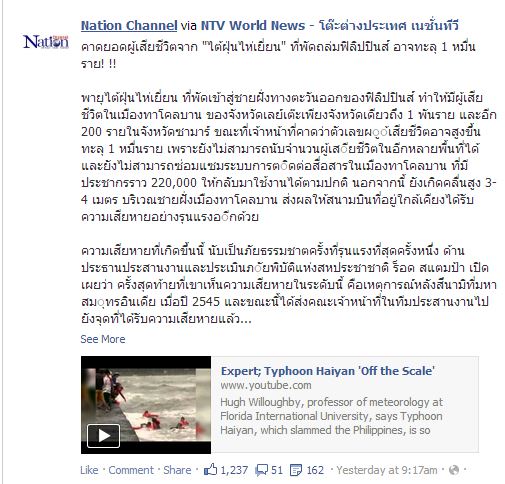Click the thumbs-up likes icon
The image size is (505, 484).
pyautogui.click(x=210, y=470)
